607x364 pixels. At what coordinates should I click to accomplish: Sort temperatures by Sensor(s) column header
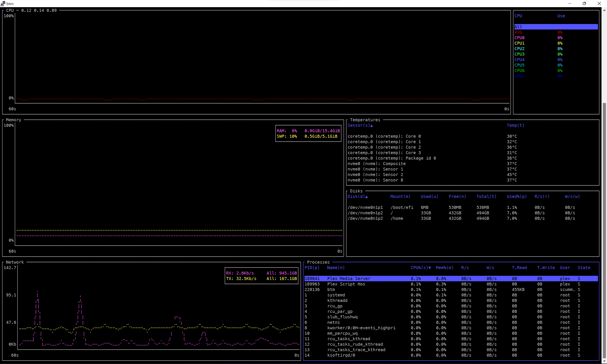coord(360,125)
